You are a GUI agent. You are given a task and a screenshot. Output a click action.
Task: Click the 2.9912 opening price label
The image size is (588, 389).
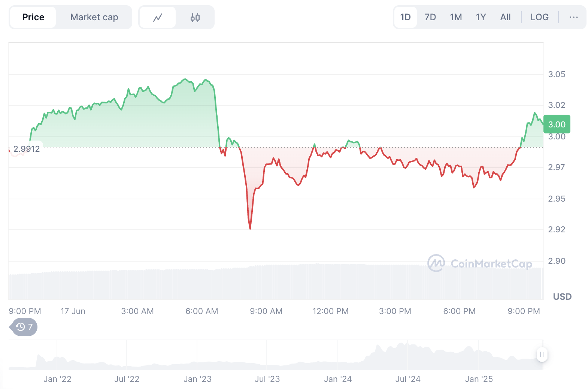pyautogui.click(x=26, y=149)
